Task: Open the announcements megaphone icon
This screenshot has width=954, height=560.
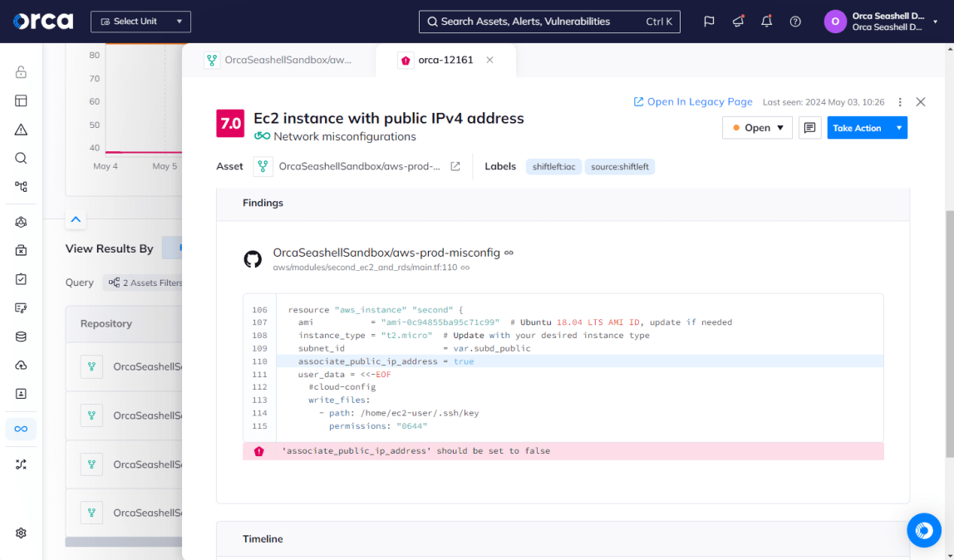Action: [738, 22]
